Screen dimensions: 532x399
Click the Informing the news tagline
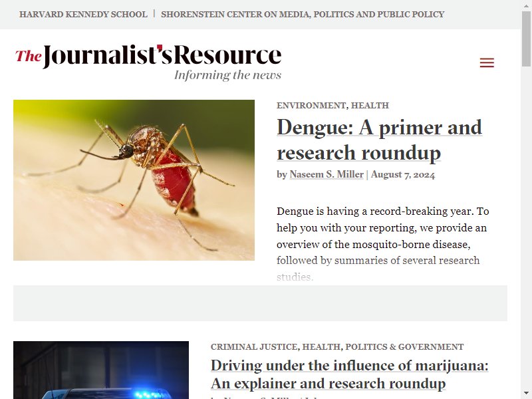click(227, 75)
